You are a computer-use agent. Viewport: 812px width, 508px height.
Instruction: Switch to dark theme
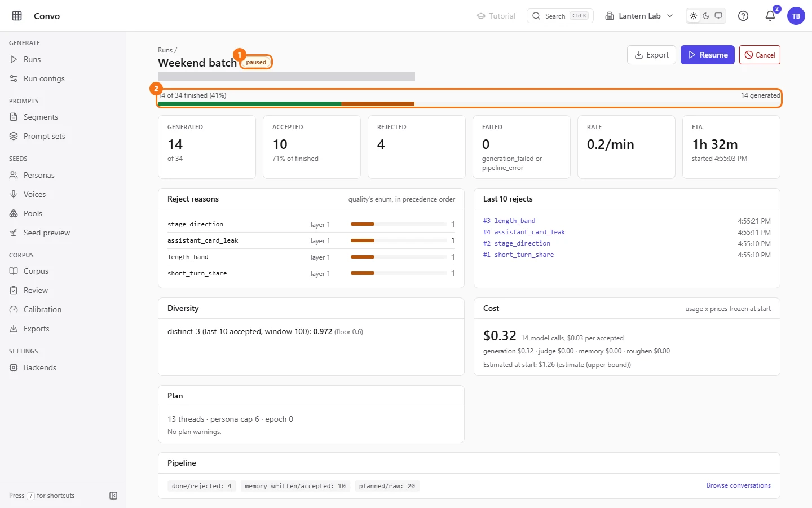click(706, 16)
